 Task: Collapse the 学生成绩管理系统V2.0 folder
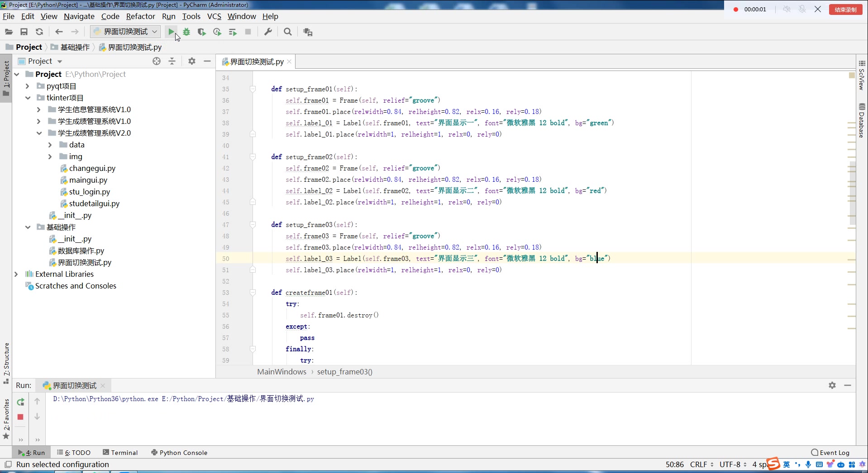pyautogui.click(x=39, y=133)
